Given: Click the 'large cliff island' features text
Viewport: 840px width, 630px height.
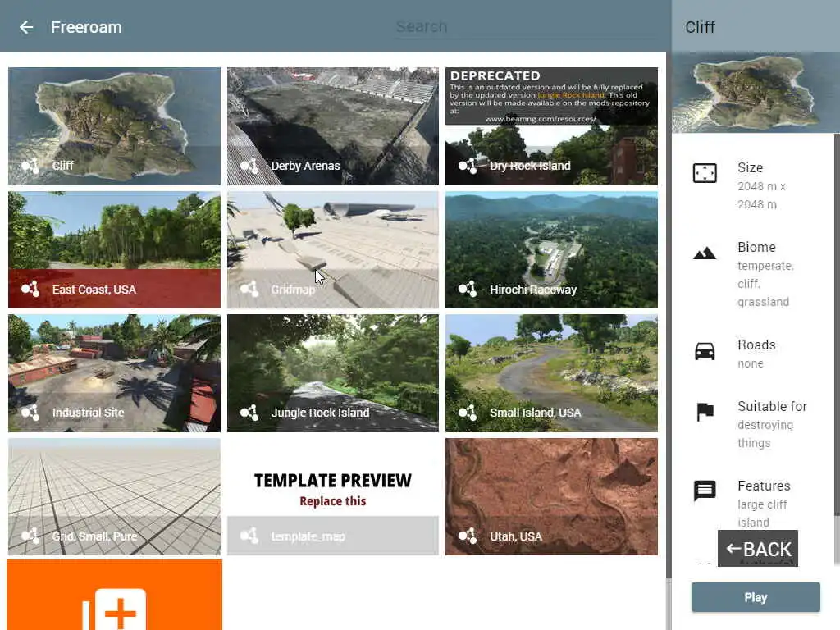Looking at the screenshot, I should (x=762, y=514).
